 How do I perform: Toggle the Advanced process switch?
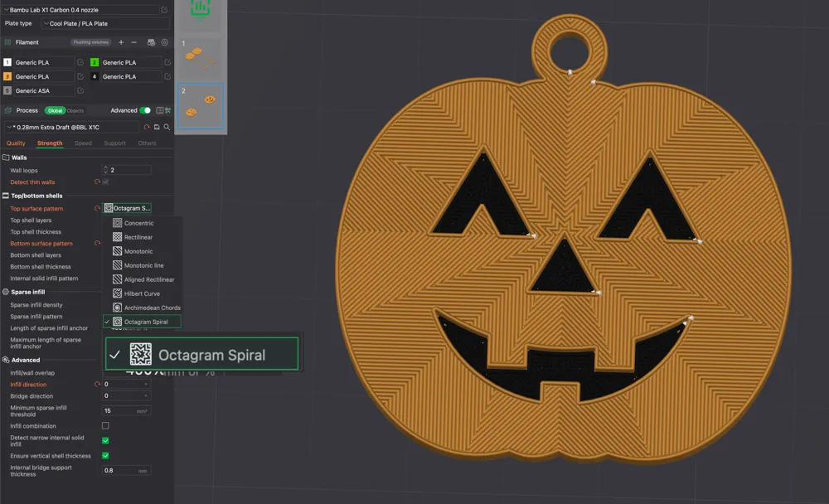pos(145,110)
